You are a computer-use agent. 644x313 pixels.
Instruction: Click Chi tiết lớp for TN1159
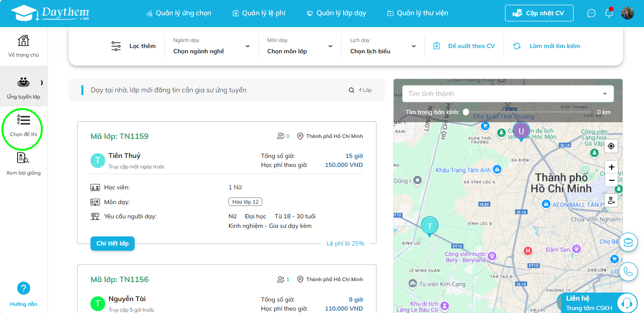pos(112,244)
